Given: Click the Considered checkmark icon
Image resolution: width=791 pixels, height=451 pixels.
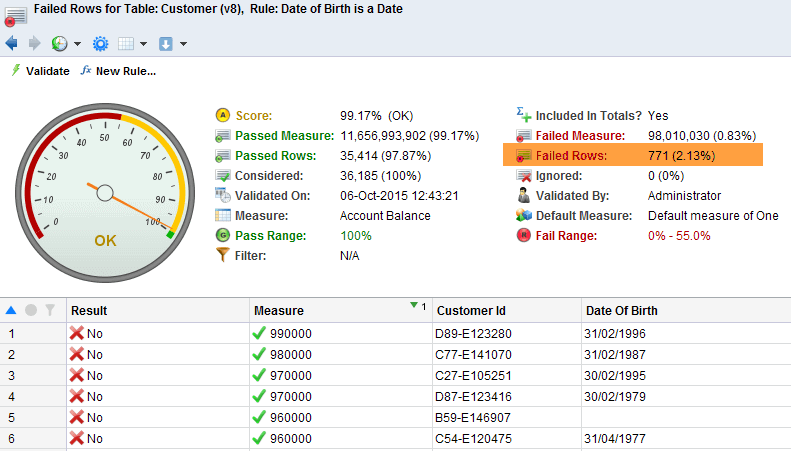Looking at the screenshot, I should coord(222,176).
